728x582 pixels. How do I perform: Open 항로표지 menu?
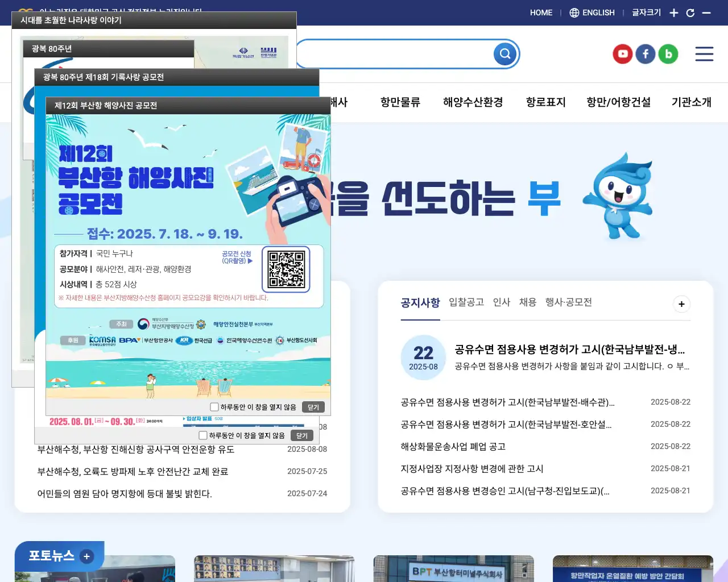(546, 102)
